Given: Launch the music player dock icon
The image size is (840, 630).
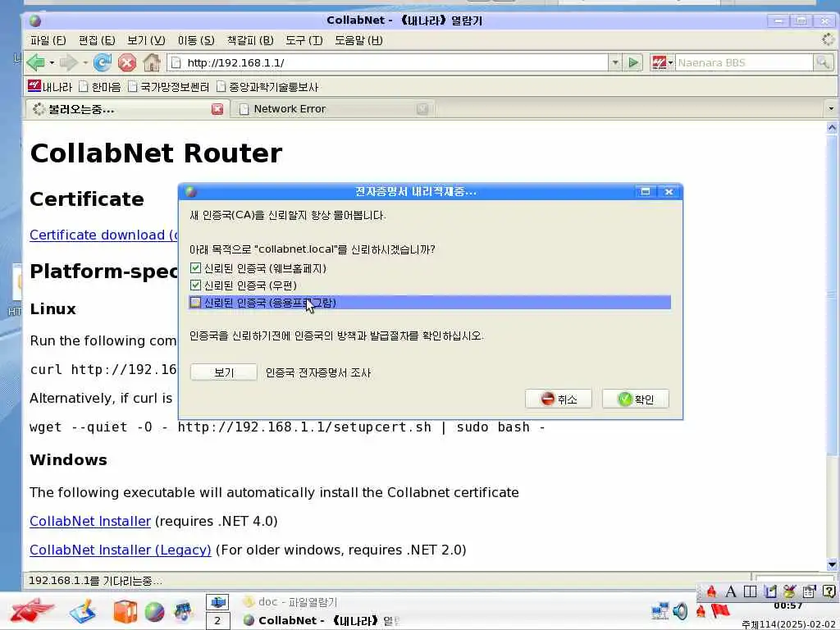Looking at the screenshot, I should 183,612.
